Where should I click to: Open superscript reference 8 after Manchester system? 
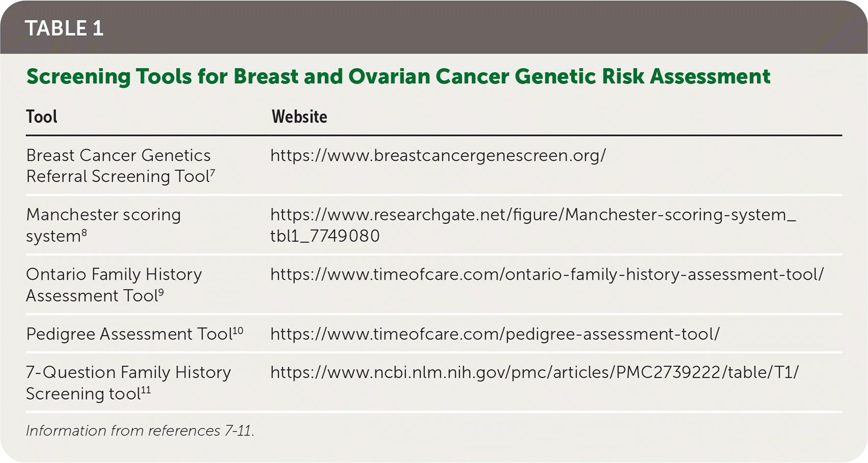pos(84,232)
